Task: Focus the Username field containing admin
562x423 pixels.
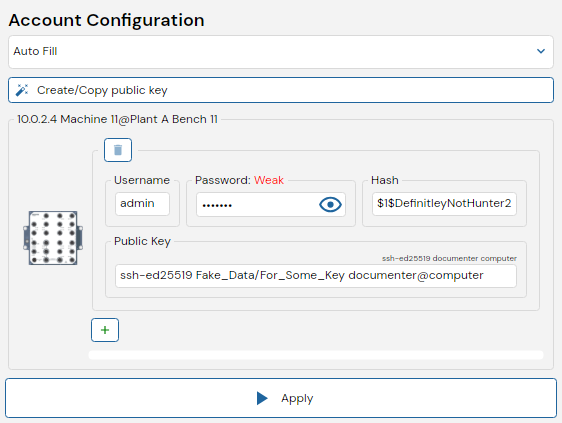Action: pos(142,204)
